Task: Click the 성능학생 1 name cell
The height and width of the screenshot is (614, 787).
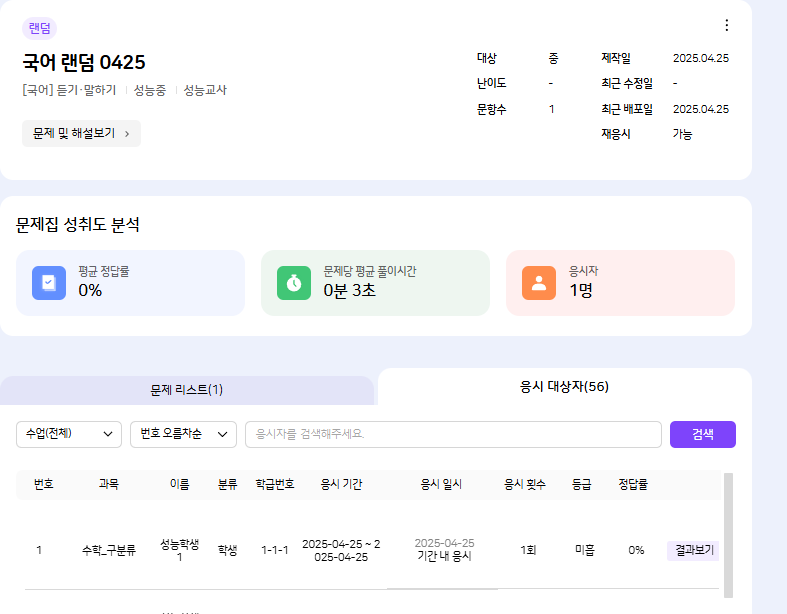Action: [179, 550]
